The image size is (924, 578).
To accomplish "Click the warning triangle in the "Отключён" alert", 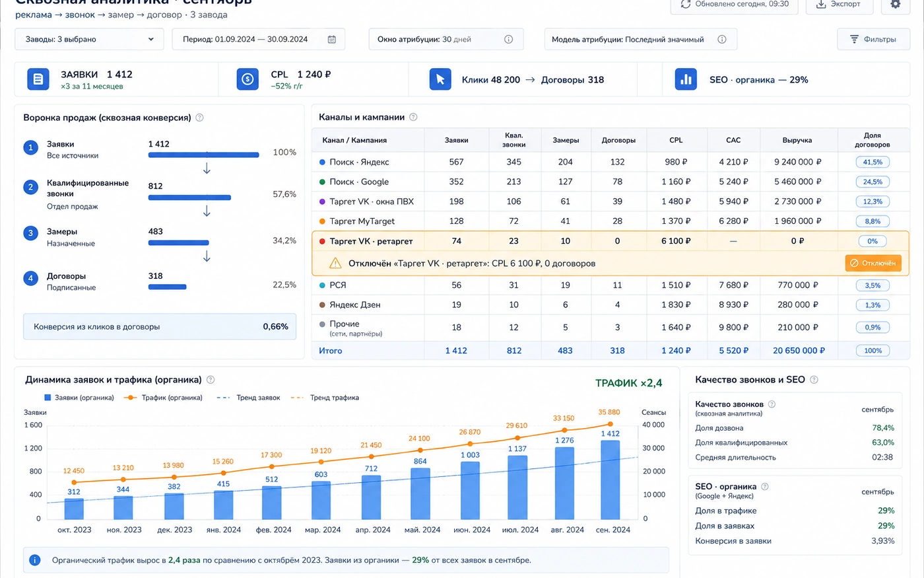I will [335, 264].
